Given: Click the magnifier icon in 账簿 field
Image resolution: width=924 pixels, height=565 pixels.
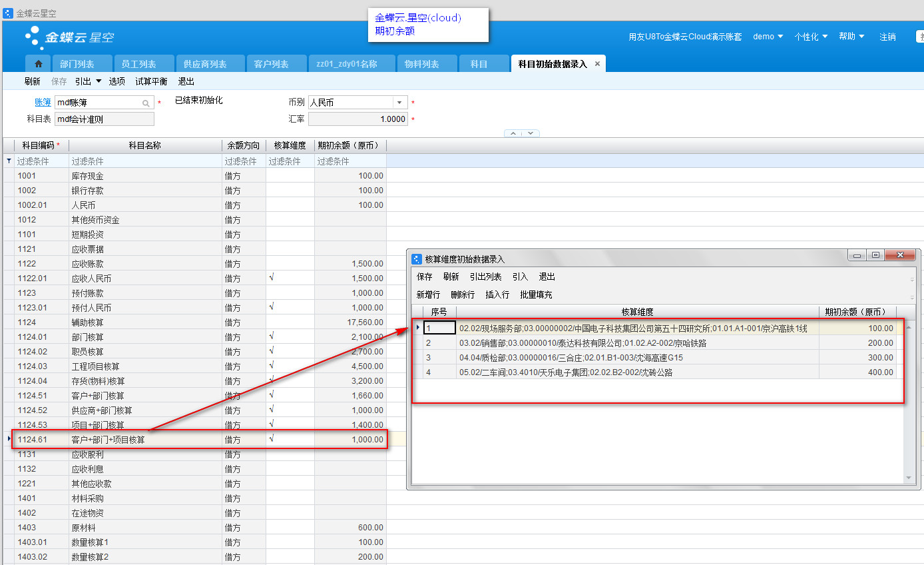Looking at the screenshot, I should pos(146,103).
